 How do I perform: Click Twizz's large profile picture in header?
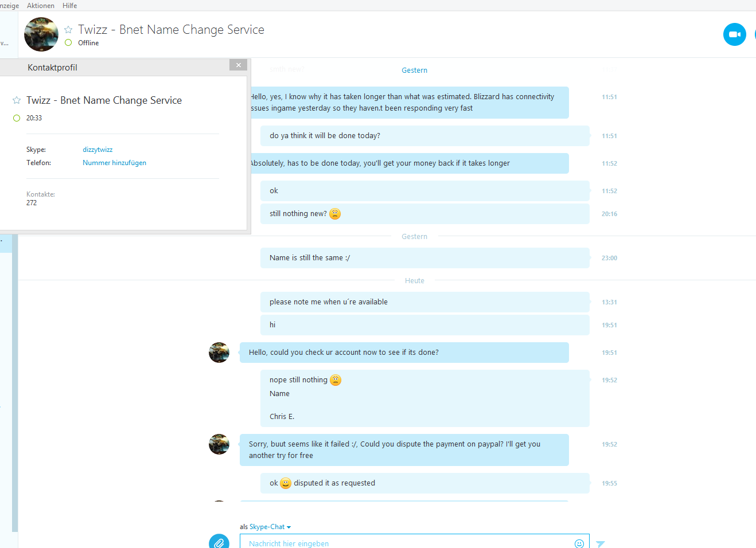(41, 34)
